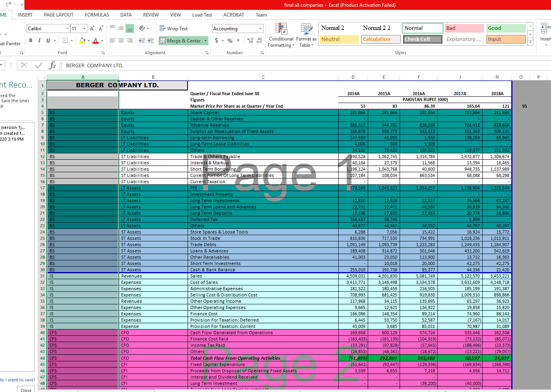Click inside the formula bar
This screenshot has width=551, height=392.
(x=157, y=65)
